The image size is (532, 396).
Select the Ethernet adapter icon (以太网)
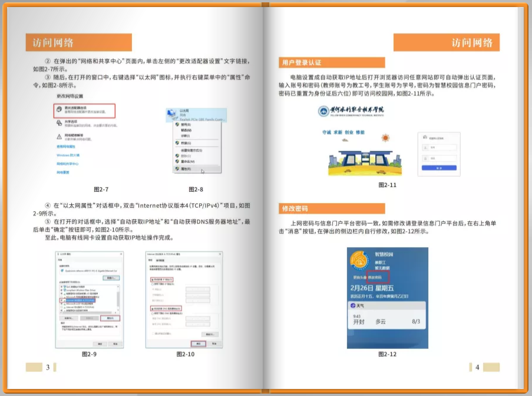click(171, 113)
